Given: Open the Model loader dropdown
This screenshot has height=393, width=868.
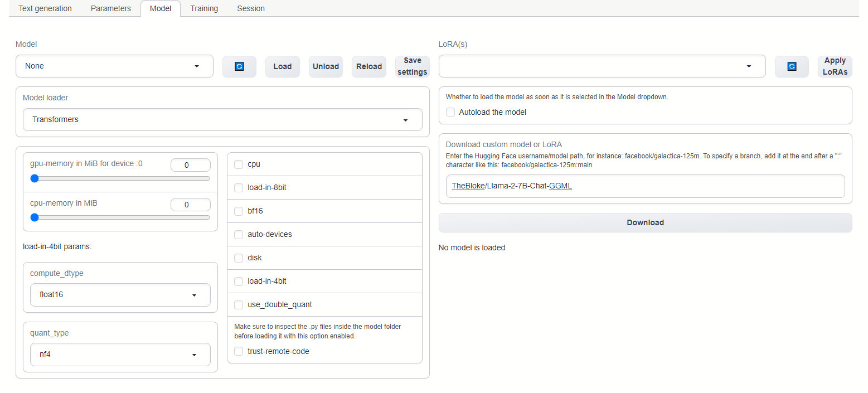Looking at the screenshot, I should pyautogui.click(x=222, y=119).
